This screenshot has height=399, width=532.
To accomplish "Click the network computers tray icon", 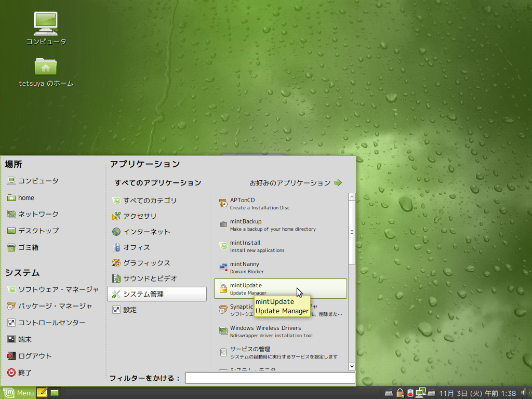I will coord(421,393).
